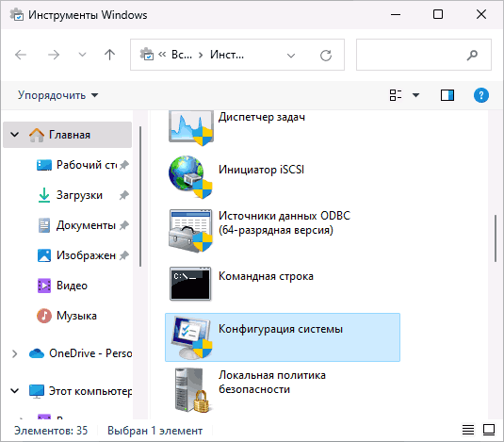Select OneDrive - Personal in the tree
The height and width of the screenshot is (442, 504).
90,353
